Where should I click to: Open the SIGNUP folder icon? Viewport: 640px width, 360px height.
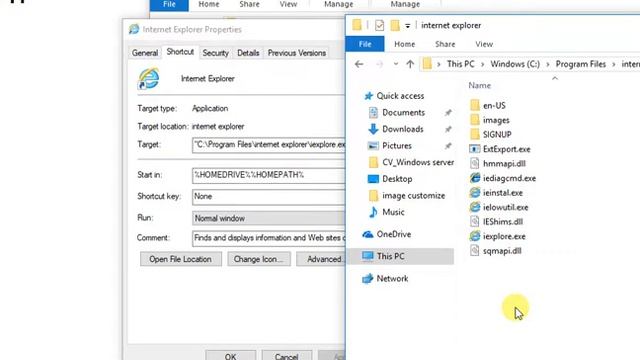(475, 134)
